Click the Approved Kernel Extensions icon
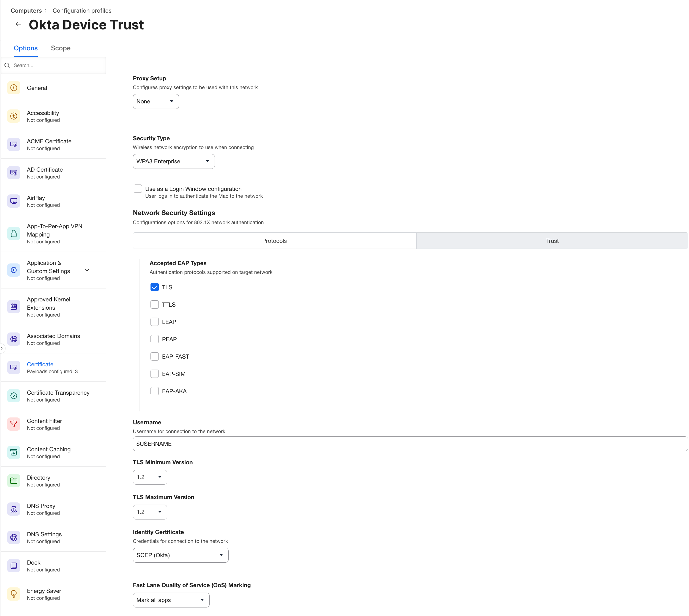 coord(14,307)
